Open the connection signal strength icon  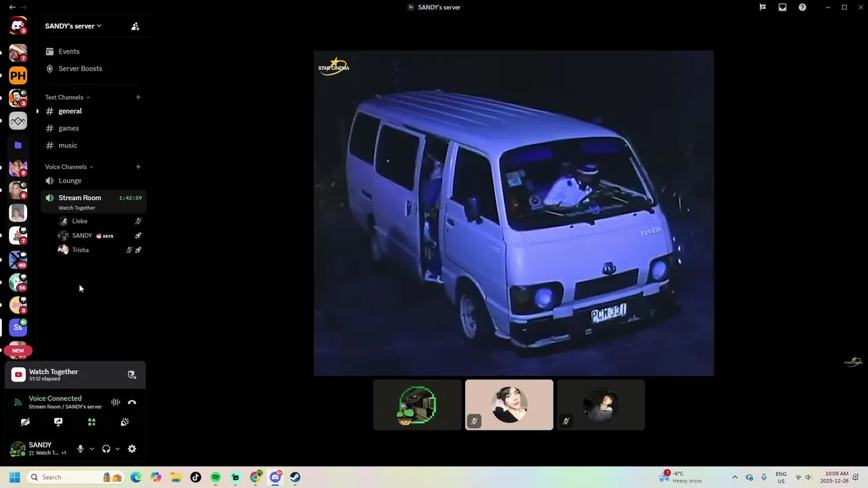(x=18, y=402)
